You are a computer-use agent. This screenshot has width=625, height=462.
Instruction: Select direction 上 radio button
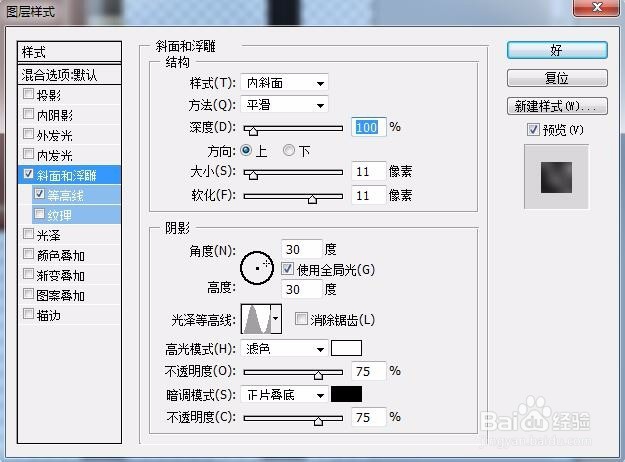(x=246, y=150)
